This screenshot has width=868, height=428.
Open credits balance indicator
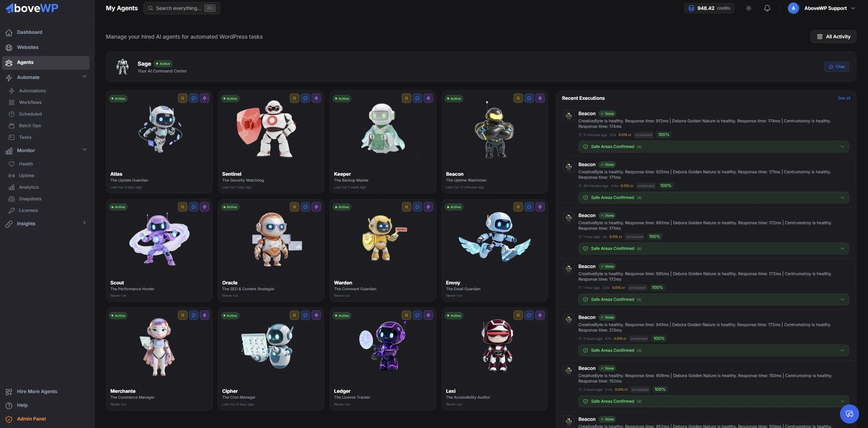[709, 8]
